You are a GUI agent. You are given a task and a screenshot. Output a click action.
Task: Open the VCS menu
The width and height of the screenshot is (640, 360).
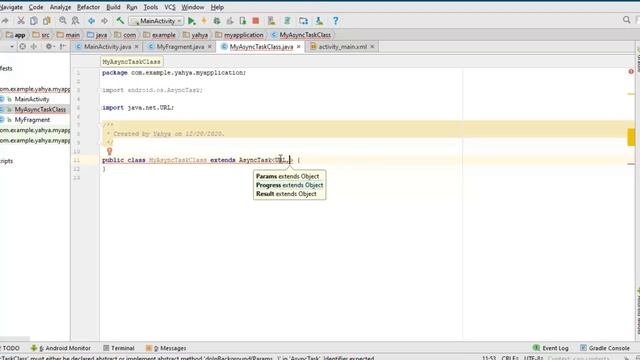pyautogui.click(x=170, y=7)
